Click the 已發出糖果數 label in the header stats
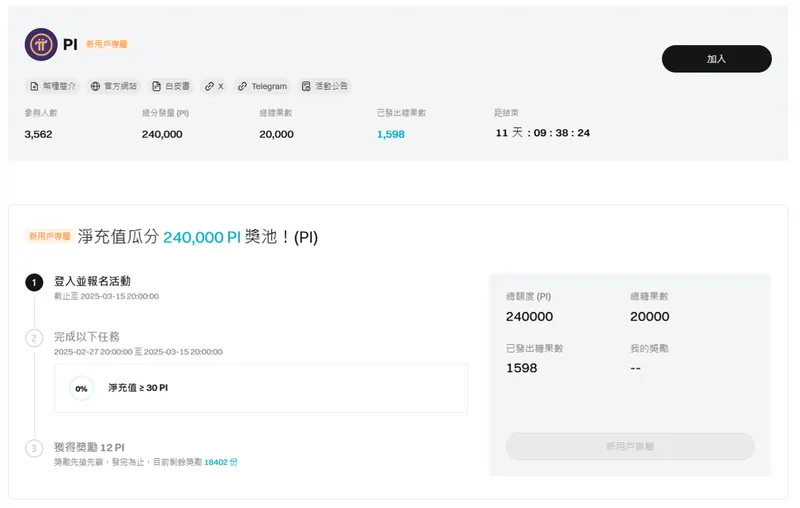 coord(401,113)
